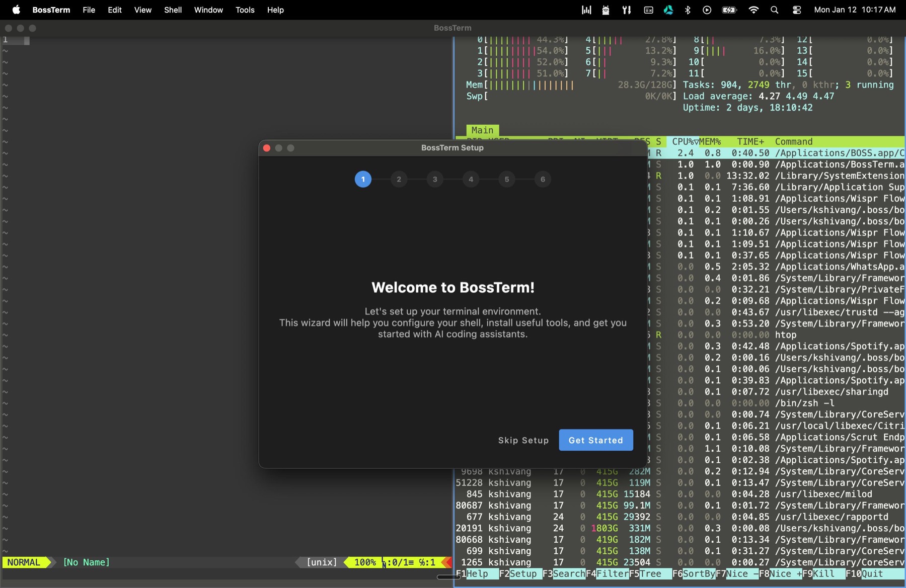The height and width of the screenshot is (588, 906).
Task: Jump to wizard step 5 indicator
Action: 507,179
